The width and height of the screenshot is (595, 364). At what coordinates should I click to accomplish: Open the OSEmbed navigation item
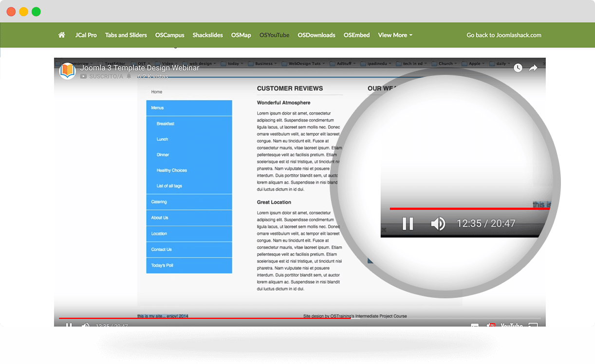(357, 35)
